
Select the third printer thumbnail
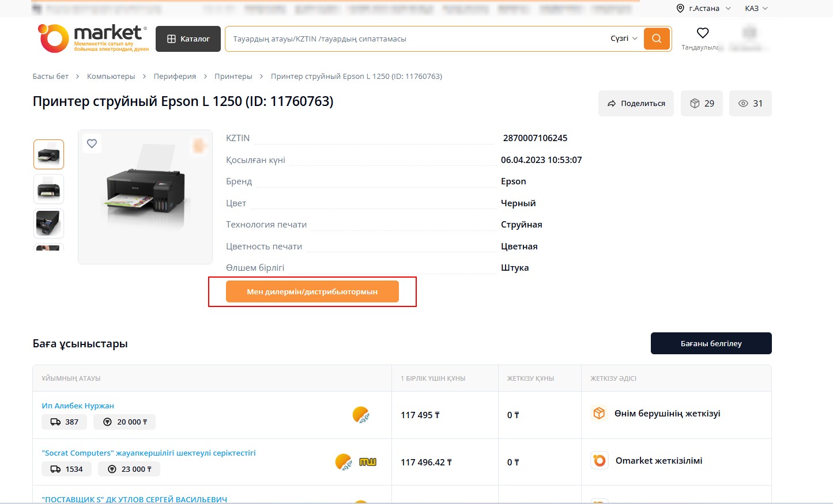[x=48, y=223]
